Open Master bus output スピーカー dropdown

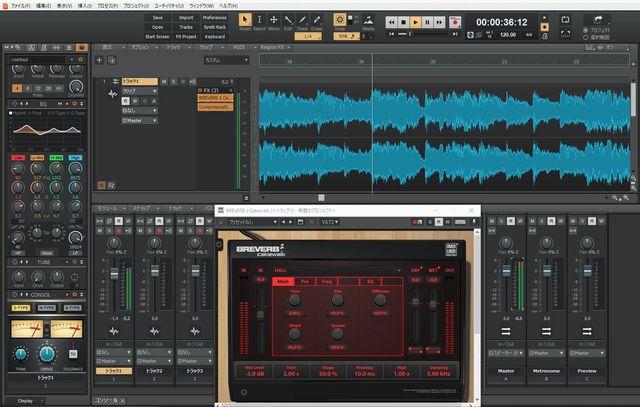tap(506, 353)
